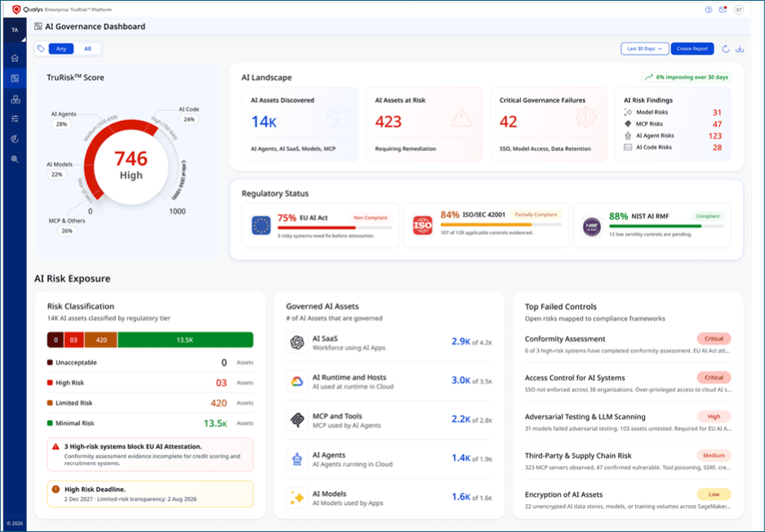
Task: Open the sliders settings icon in sidebar
Action: (x=15, y=118)
